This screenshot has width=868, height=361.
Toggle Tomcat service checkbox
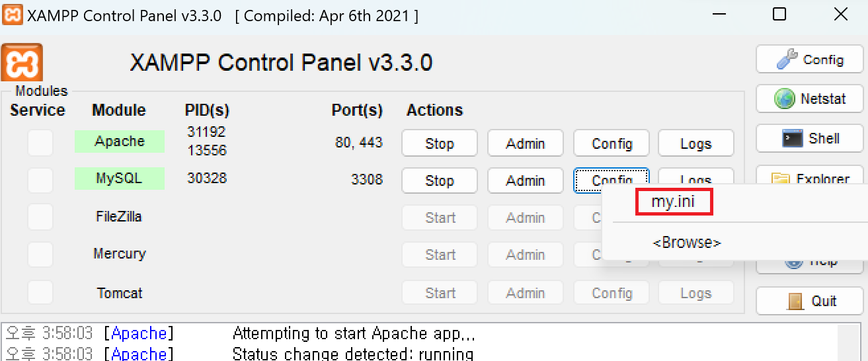click(x=40, y=293)
